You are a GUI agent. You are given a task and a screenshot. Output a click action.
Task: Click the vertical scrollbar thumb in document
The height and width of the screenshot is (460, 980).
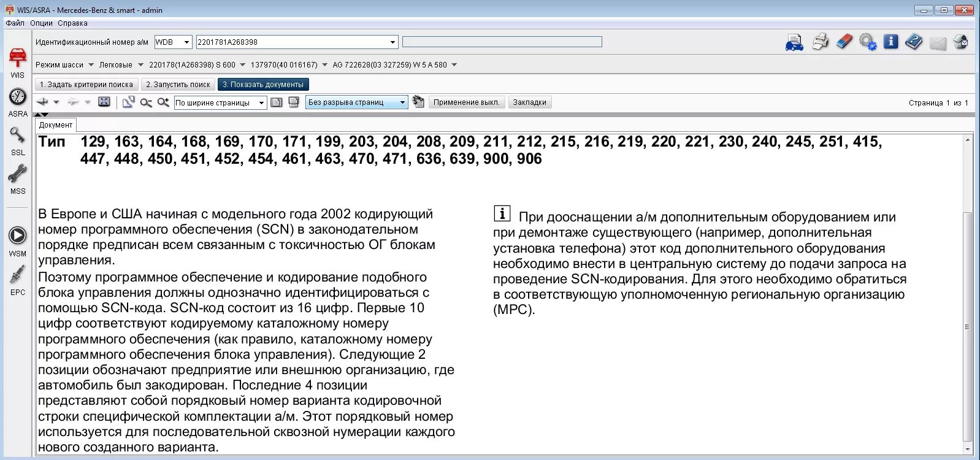tap(967, 326)
